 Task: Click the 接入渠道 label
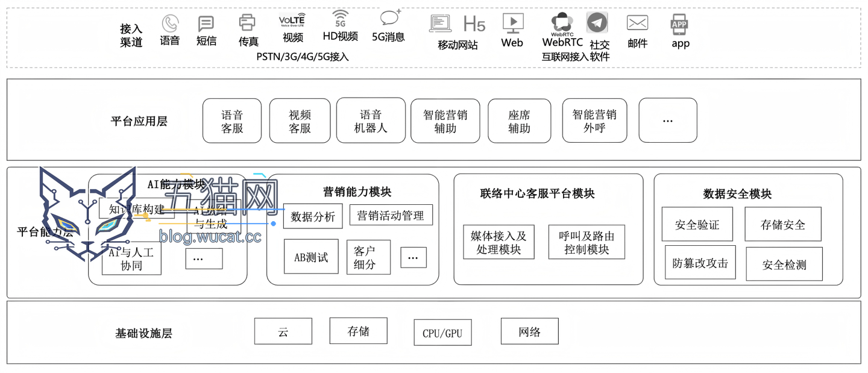click(x=131, y=35)
